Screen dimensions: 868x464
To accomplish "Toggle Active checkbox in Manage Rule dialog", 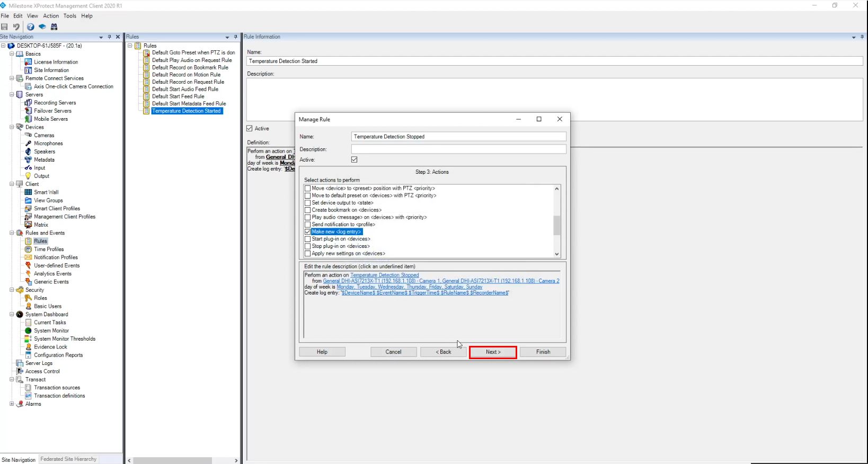I will [355, 159].
